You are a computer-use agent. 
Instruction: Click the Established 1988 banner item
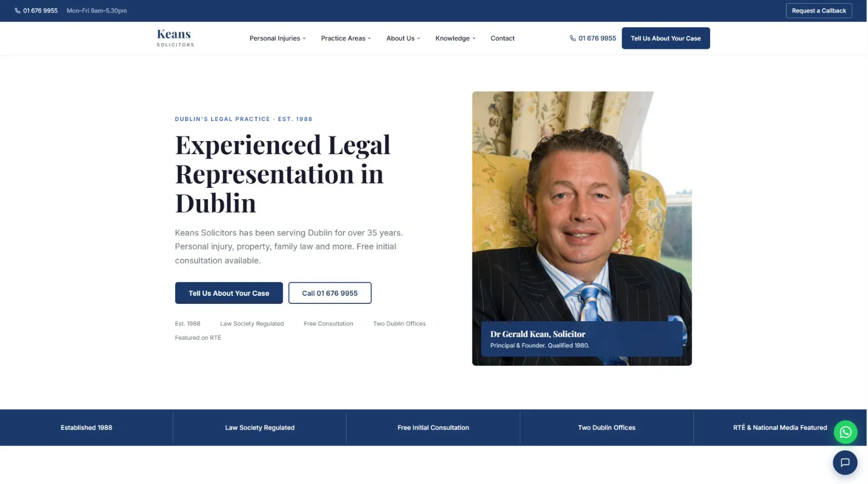pyautogui.click(x=86, y=428)
